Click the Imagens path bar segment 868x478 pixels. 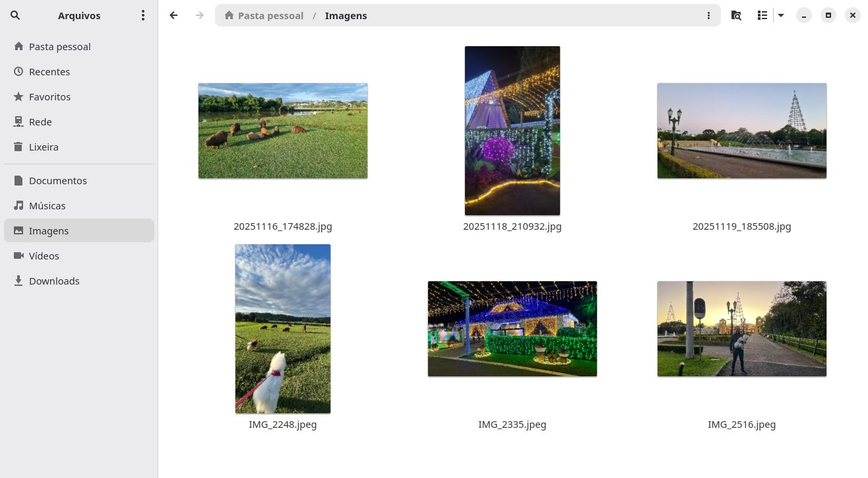(x=346, y=15)
